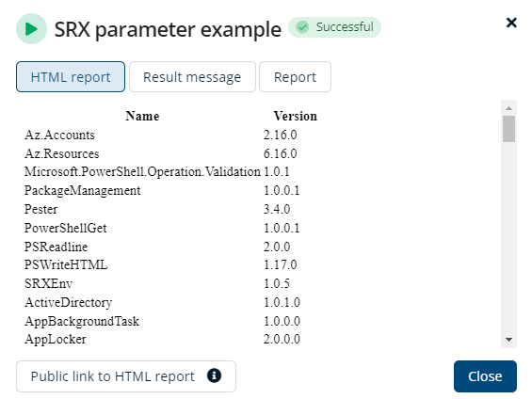Click Public link to HTML report button
Image resolution: width=532 pixels, height=399 pixels.
pyautogui.click(x=126, y=376)
